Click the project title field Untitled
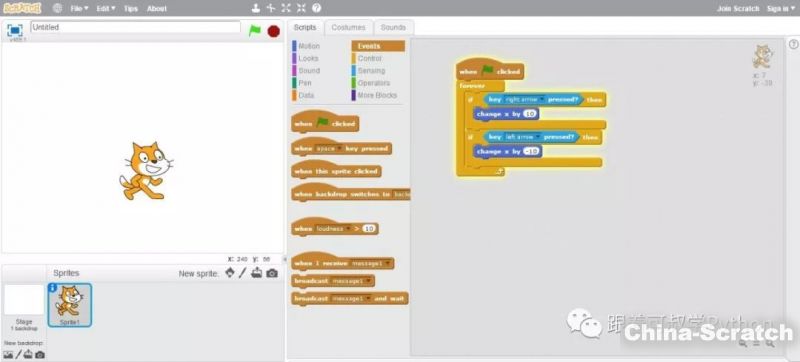The width and height of the screenshot is (800, 362). (x=135, y=28)
